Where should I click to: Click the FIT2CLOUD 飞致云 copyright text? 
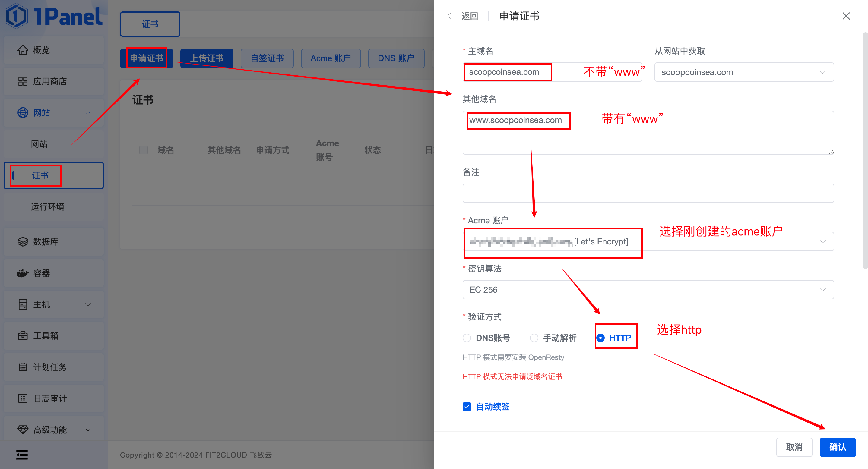(x=238, y=455)
